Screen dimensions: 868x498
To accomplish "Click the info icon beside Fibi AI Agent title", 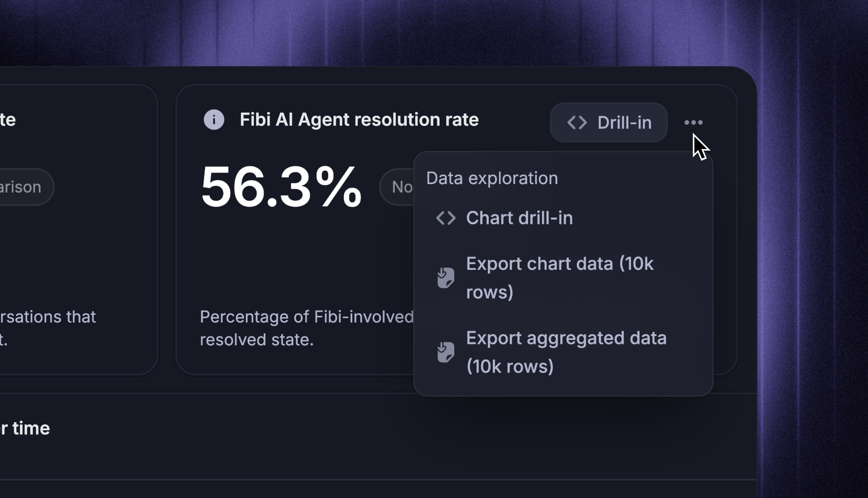I will pos(214,120).
